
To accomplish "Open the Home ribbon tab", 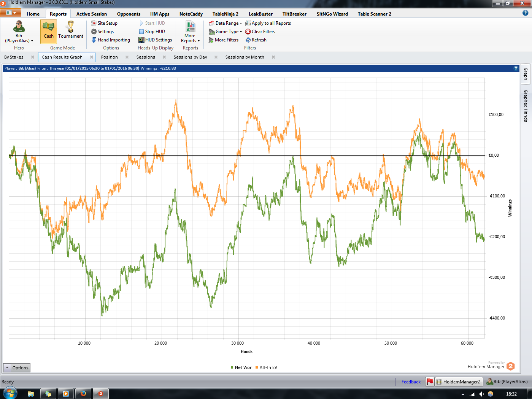I will tap(33, 14).
